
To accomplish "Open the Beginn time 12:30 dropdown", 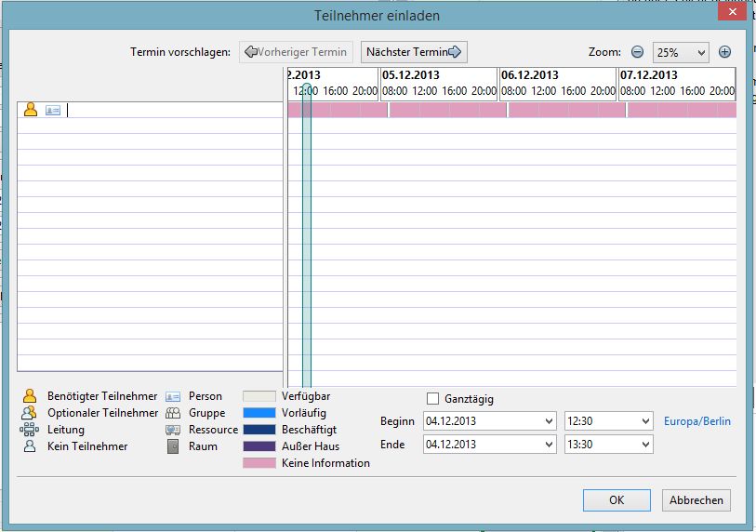I will click(x=645, y=421).
